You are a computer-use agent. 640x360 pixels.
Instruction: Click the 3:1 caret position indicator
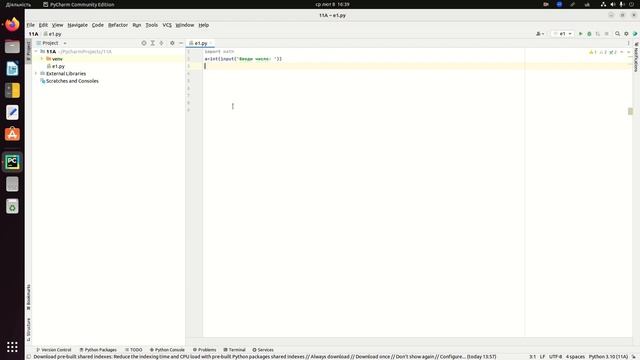[x=533, y=357]
